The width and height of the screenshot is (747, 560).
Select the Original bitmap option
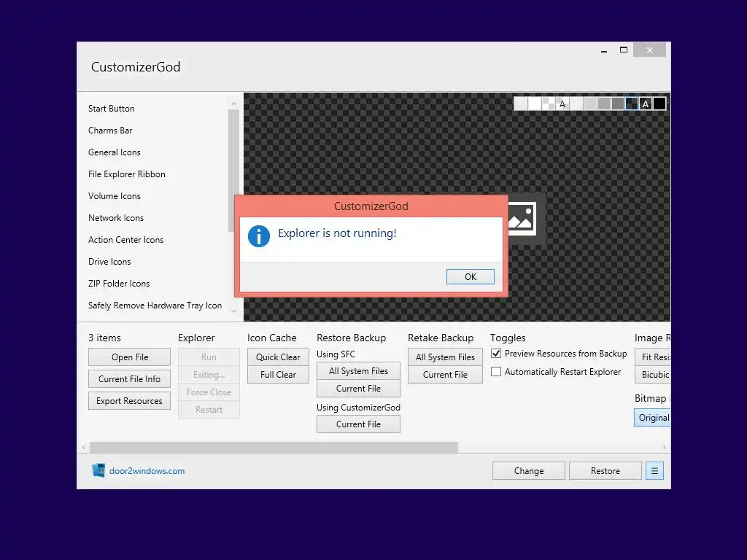pos(652,418)
